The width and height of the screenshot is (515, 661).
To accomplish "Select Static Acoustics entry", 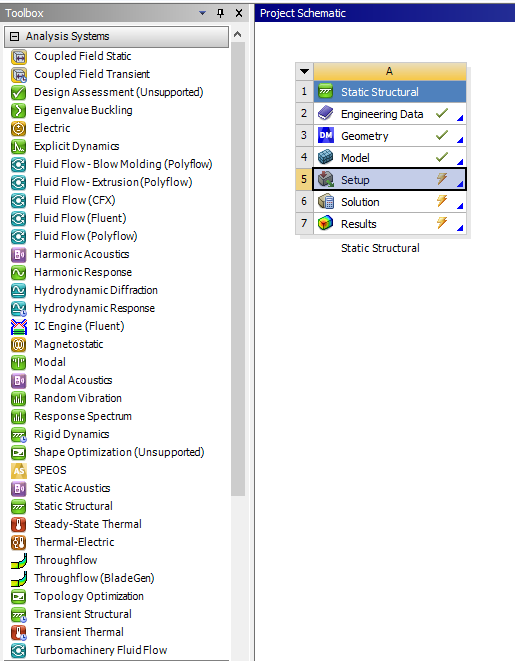I will (x=72, y=488).
